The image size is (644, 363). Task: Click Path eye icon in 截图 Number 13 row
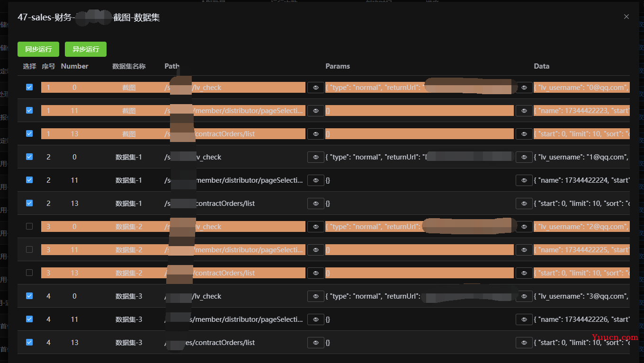(x=316, y=134)
